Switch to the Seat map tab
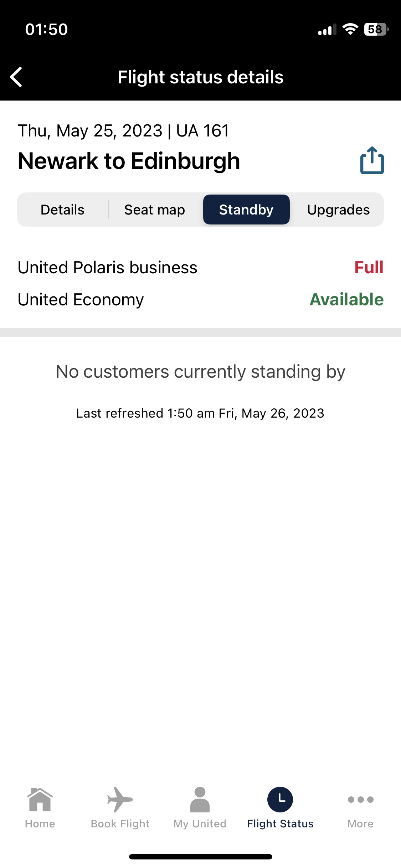The height and width of the screenshot is (868, 401). pos(155,210)
